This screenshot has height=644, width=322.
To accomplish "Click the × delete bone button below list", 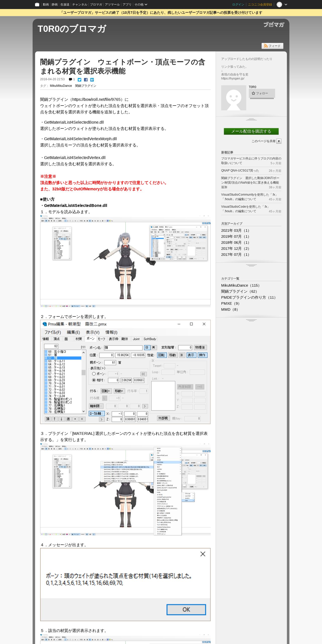I will tap(82, 419).
